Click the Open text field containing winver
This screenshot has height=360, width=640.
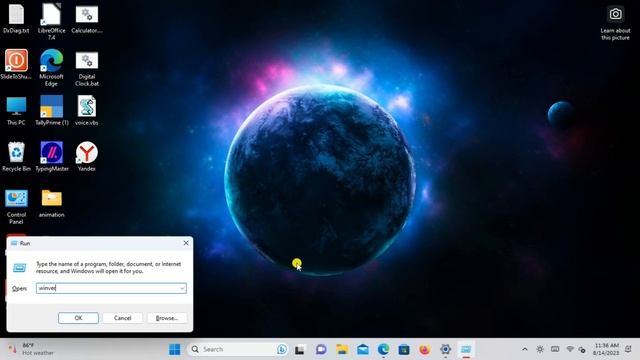[111, 288]
